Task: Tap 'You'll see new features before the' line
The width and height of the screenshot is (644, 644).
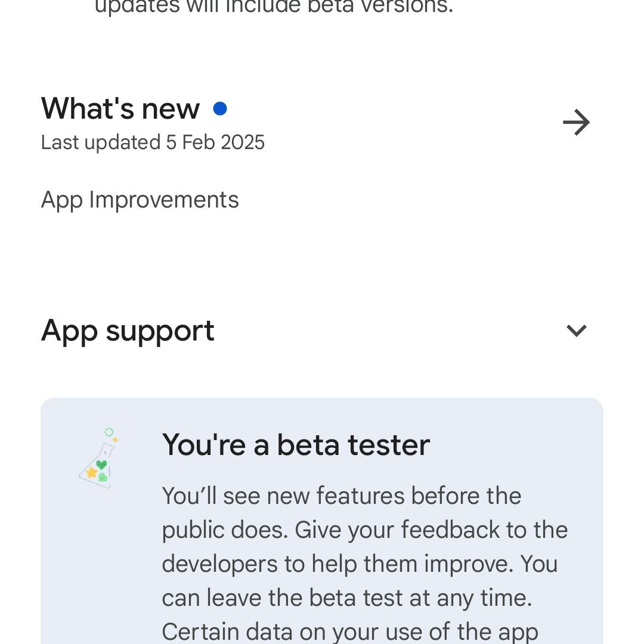Action: click(x=341, y=496)
